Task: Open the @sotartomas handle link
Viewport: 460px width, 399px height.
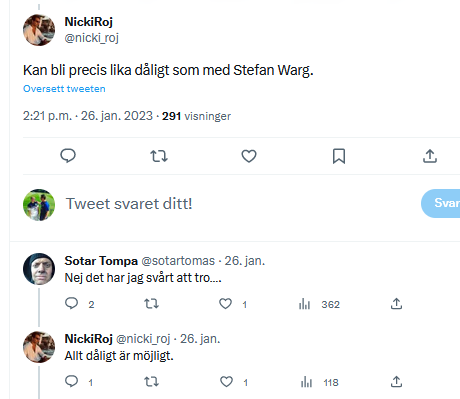Action: coord(178,261)
